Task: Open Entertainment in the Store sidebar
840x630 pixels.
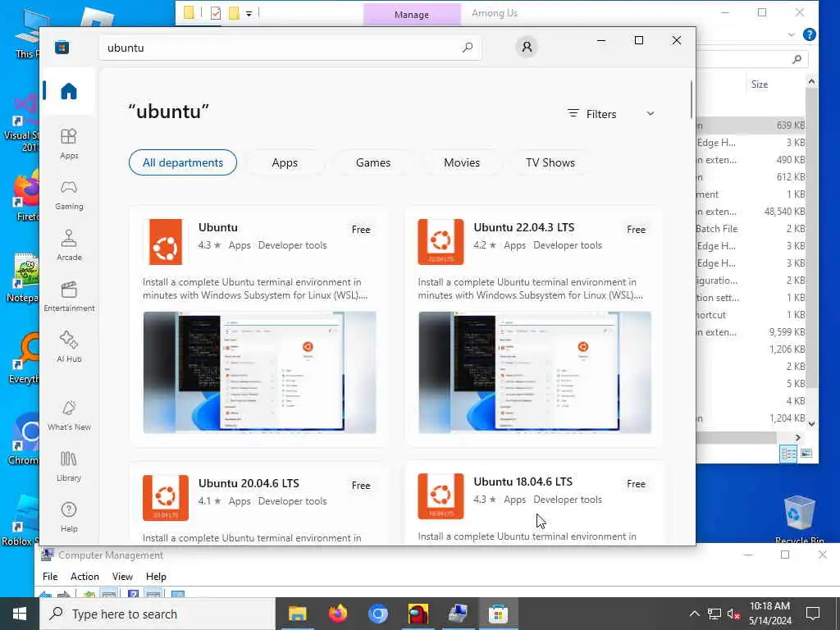Action: [69, 296]
